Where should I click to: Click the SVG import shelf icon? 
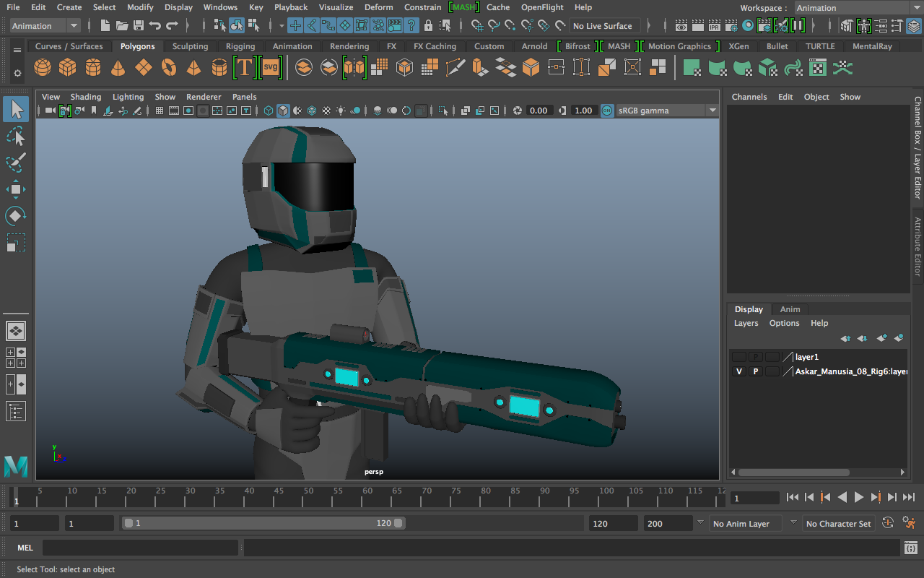click(x=270, y=68)
